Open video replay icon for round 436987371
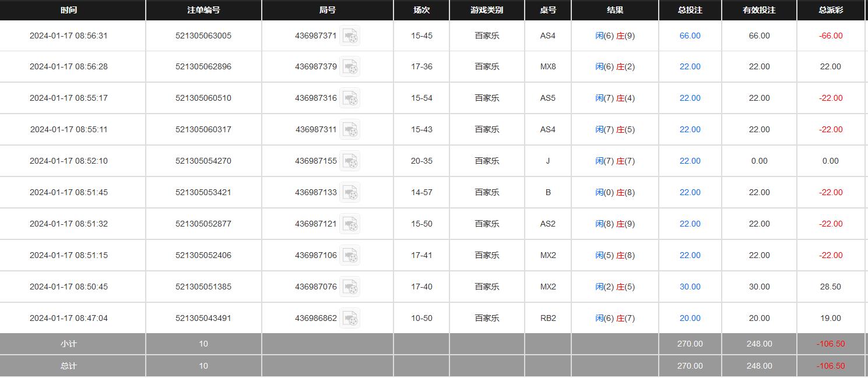The height and width of the screenshot is (378, 868). (x=350, y=36)
